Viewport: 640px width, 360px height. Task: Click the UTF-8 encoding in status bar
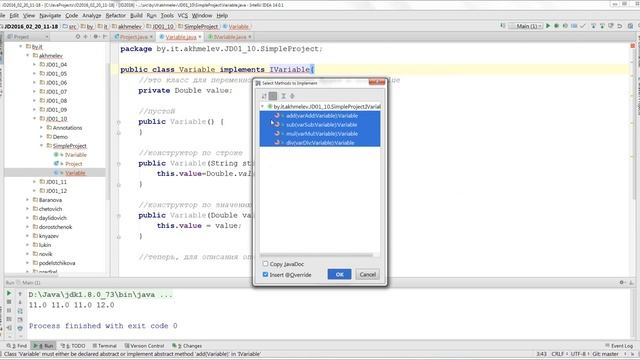pyautogui.click(x=578, y=354)
